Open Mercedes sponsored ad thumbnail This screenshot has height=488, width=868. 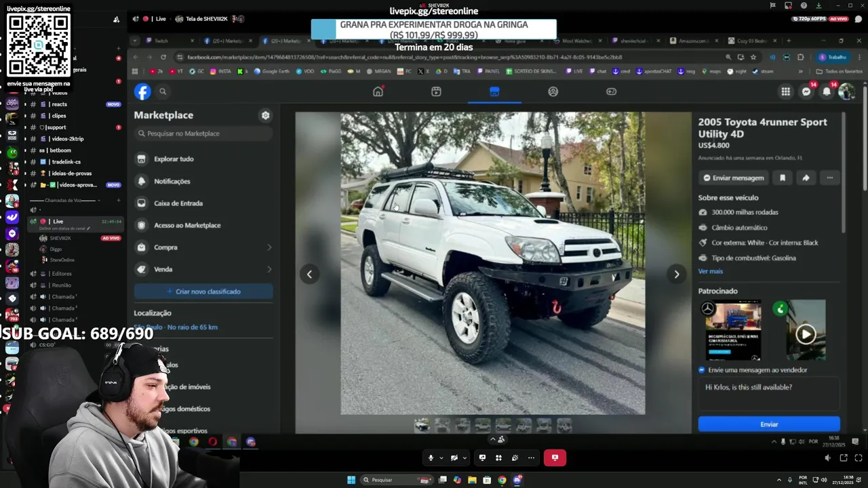click(733, 330)
